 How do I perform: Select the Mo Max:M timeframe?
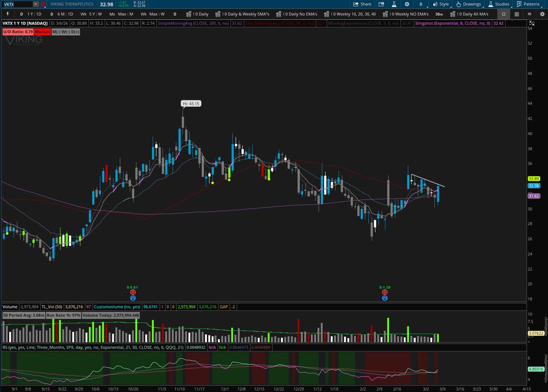(121, 14)
